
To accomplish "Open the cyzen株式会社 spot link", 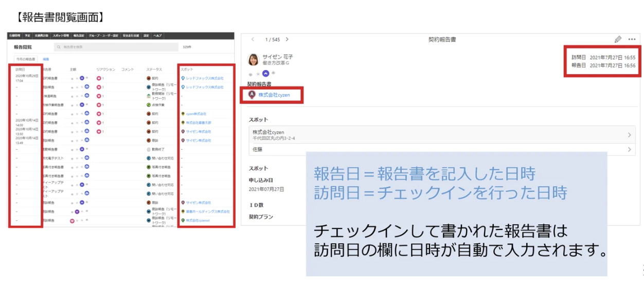I will pos(196,114).
